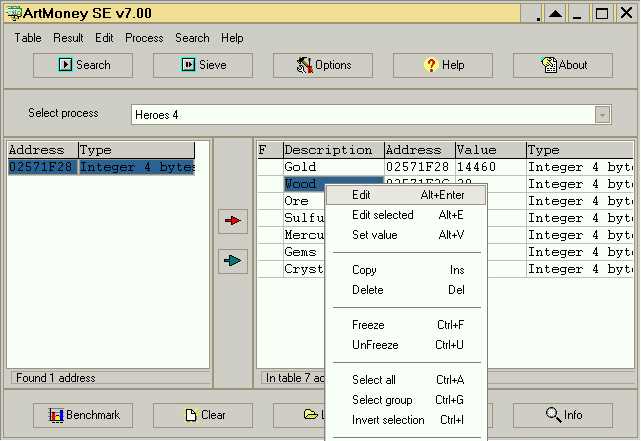Click the Search button with play icon
The width and height of the screenshot is (641, 441).
coord(83,65)
